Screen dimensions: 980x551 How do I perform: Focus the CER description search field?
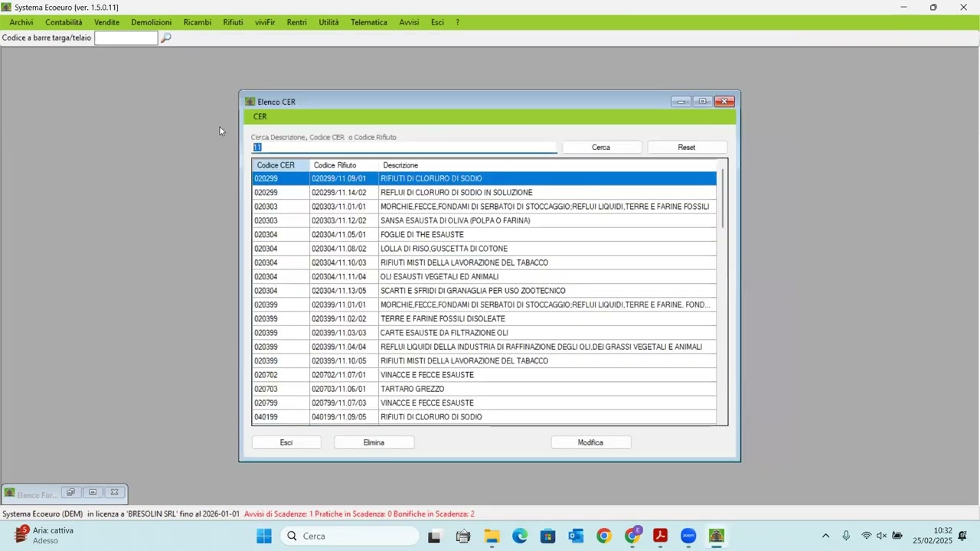click(404, 147)
